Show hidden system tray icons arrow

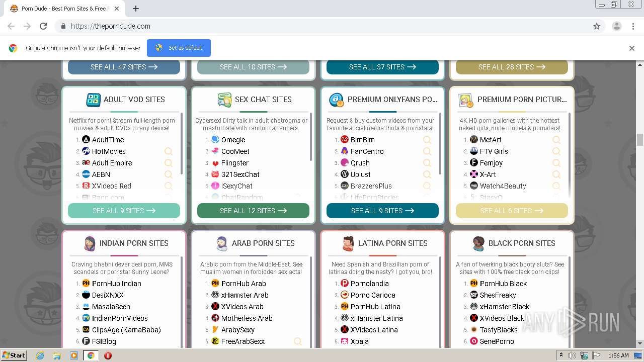(x=561, y=355)
